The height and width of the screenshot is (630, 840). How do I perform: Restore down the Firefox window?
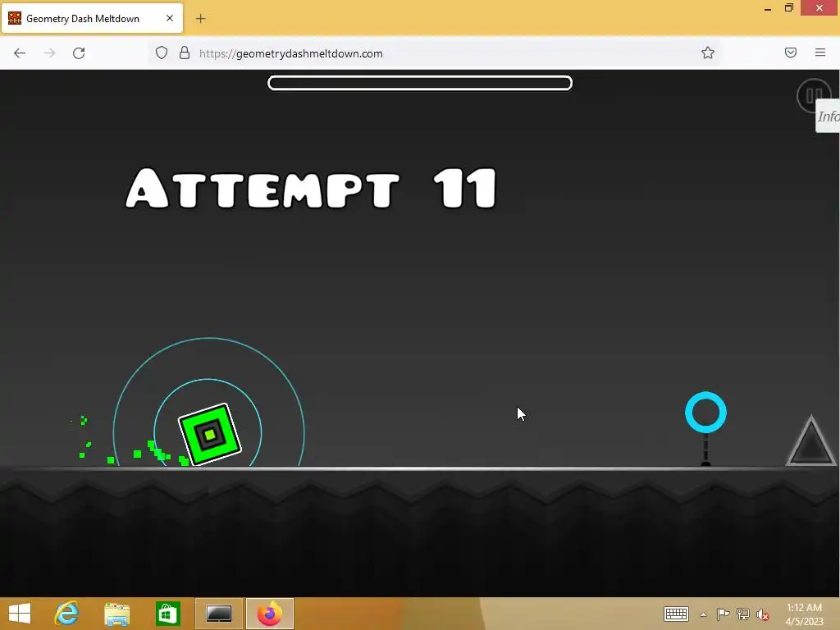tap(788, 7)
